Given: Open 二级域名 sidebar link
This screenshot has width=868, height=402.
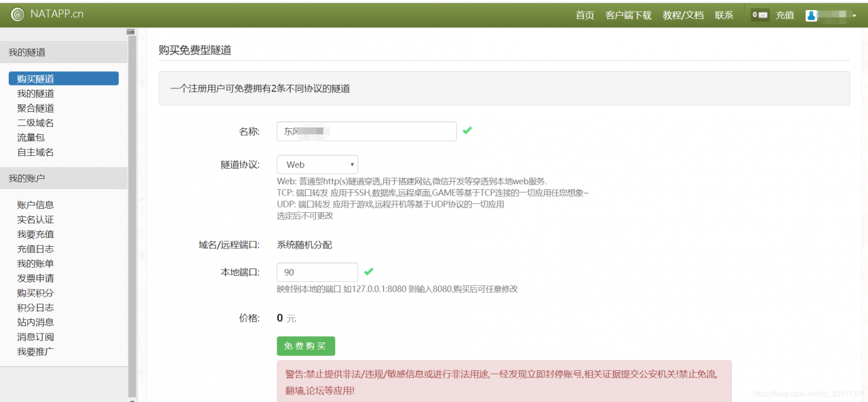Looking at the screenshot, I should coord(35,123).
